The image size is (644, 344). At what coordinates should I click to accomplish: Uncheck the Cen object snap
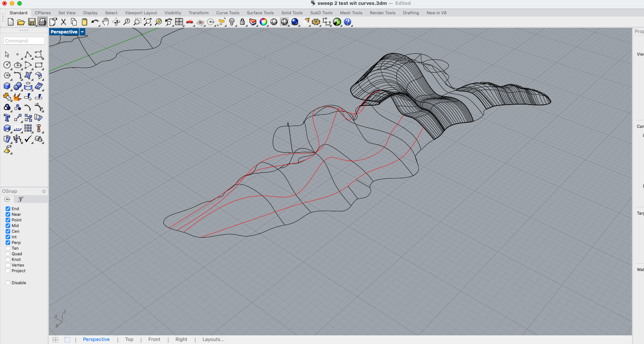pyautogui.click(x=8, y=231)
